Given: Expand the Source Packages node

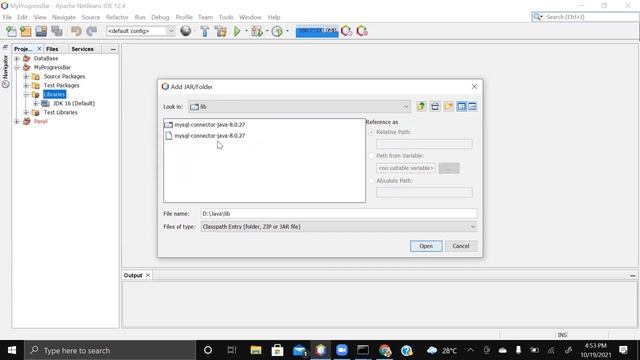Looking at the screenshot, I should coord(26,76).
